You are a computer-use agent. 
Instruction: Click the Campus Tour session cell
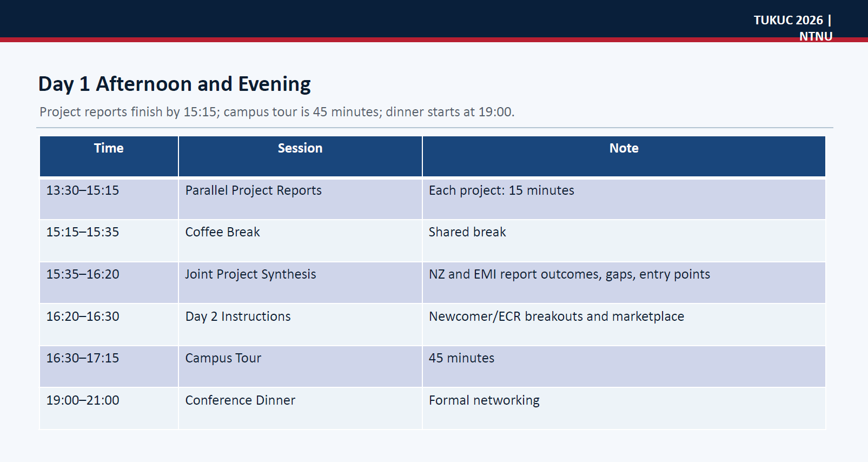click(300, 367)
